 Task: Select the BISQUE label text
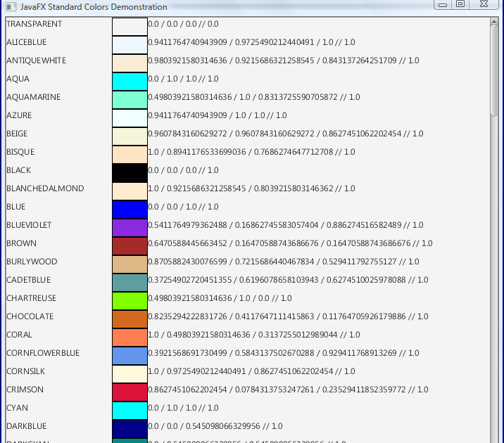pos(20,152)
